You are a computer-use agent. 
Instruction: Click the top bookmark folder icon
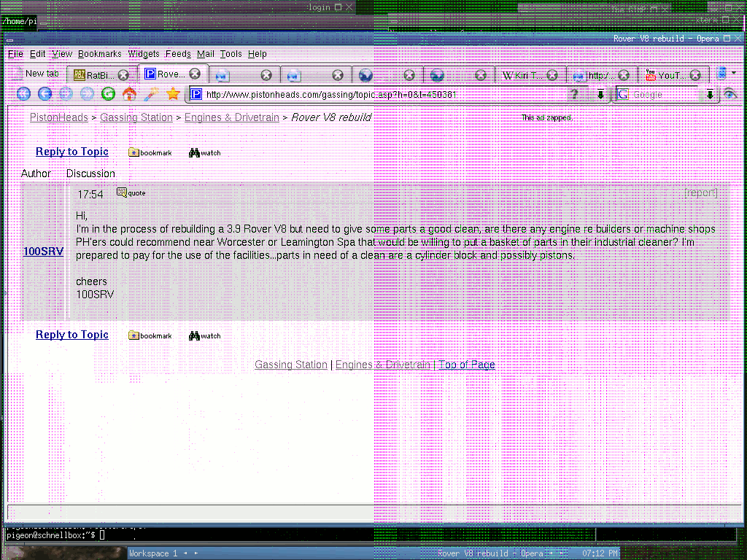click(134, 152)
